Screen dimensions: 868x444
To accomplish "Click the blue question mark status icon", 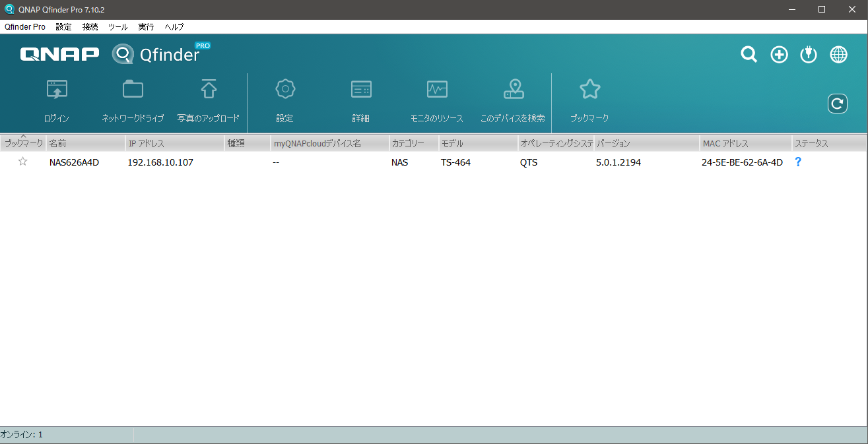I will tap(798, 162).
